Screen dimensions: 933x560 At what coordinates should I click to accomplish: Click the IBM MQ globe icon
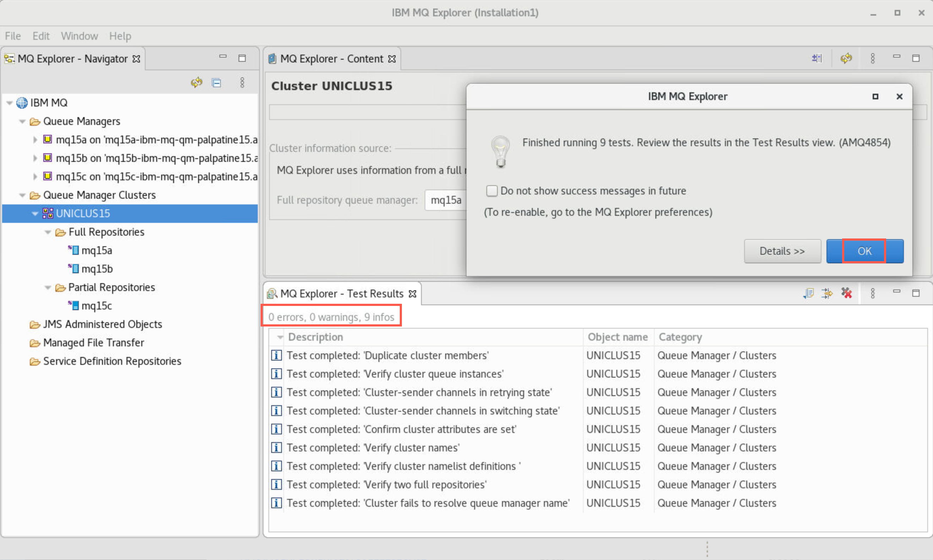tap(22, 103)
